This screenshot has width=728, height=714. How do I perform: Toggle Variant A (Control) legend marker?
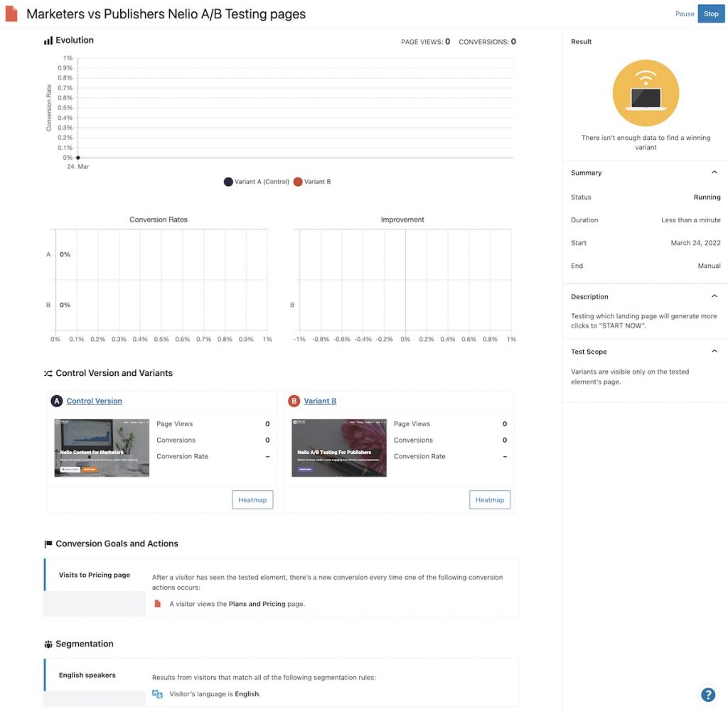click(x=228, y=182)
